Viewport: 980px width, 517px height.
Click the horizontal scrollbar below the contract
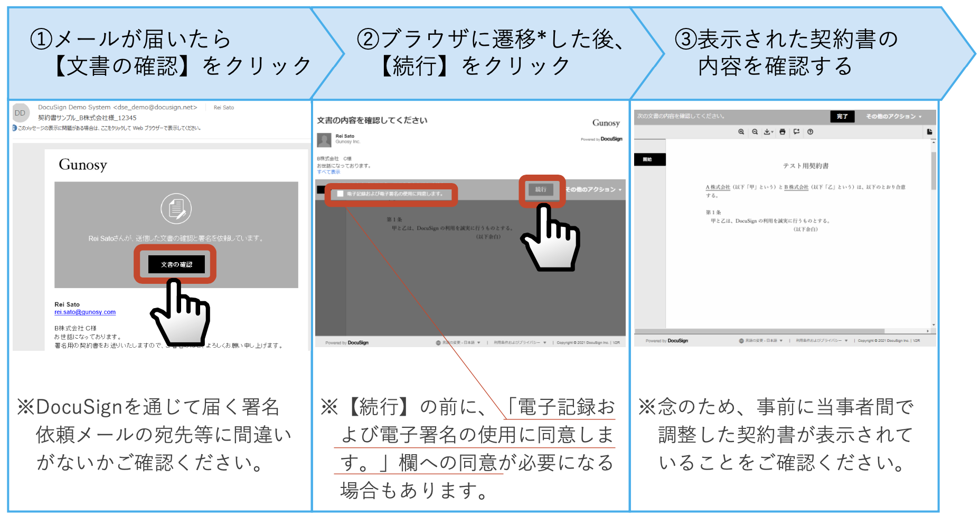point(760,331)
